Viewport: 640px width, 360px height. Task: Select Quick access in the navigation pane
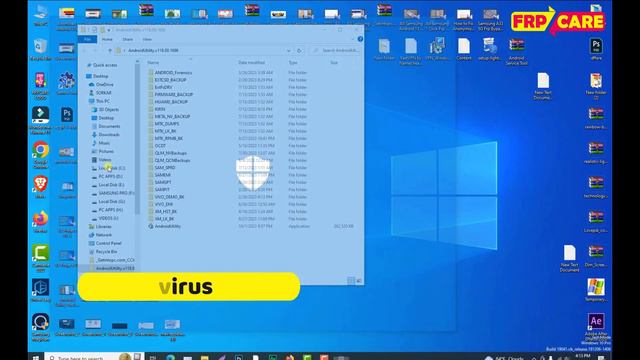coord(105,65)
